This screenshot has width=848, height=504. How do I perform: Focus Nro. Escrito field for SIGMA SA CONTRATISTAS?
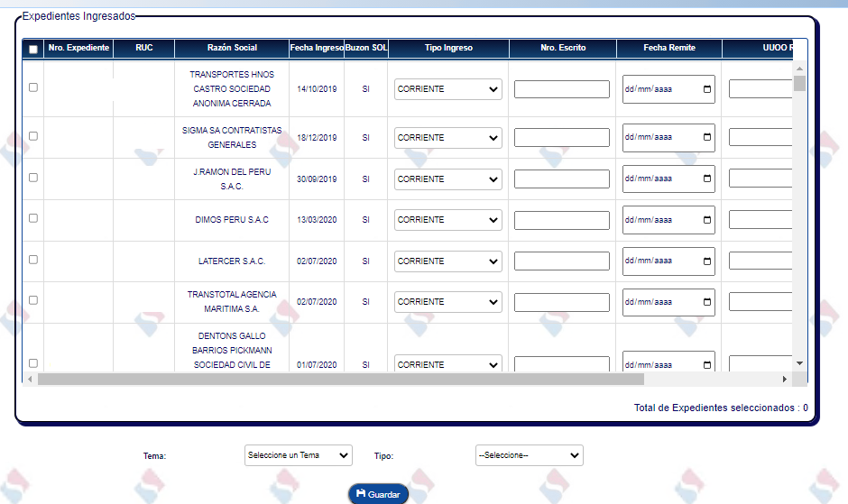(x=561, y=137)
